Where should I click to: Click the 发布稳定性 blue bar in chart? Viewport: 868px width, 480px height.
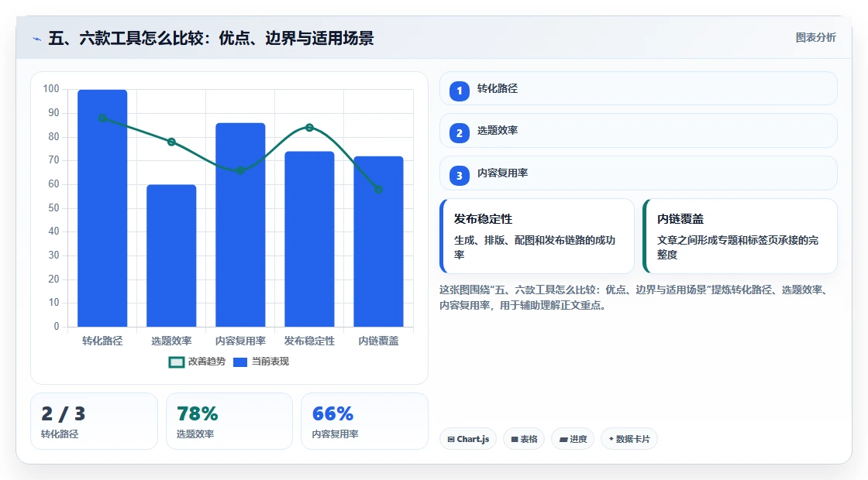coord(309,239)
